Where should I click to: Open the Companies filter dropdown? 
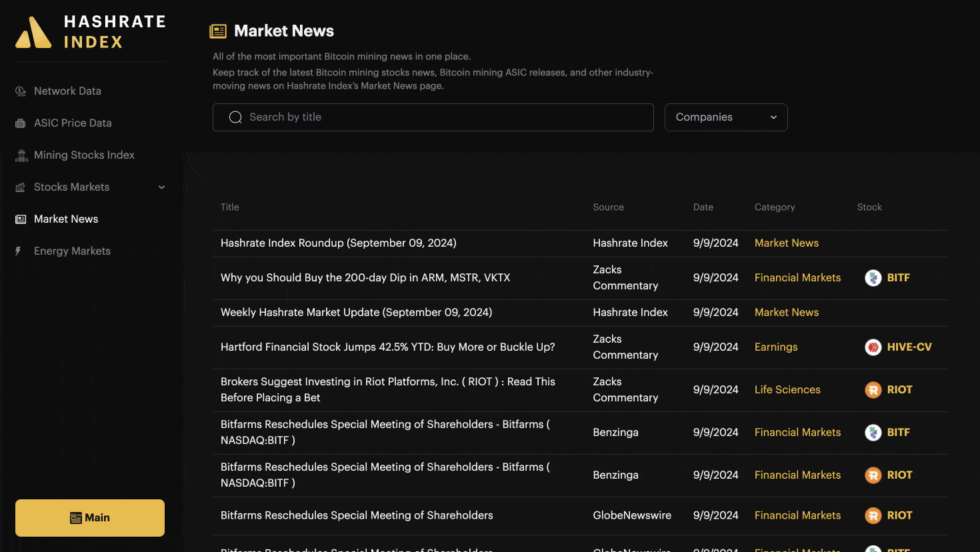[726, 117]
